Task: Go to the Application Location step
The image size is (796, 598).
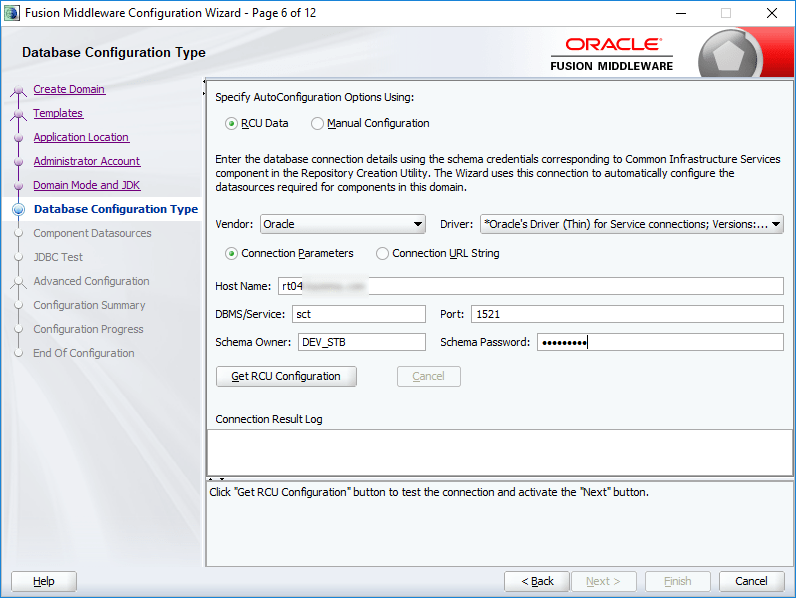Action: pos(81,137)
